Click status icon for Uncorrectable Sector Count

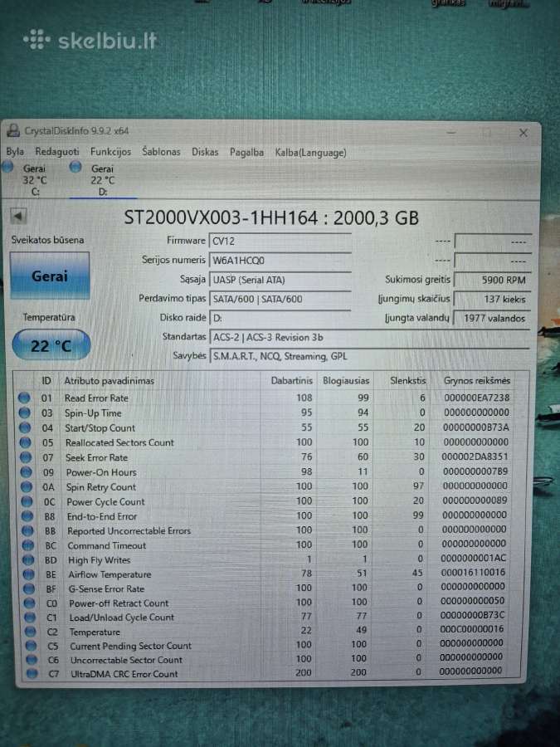point(32,660)
